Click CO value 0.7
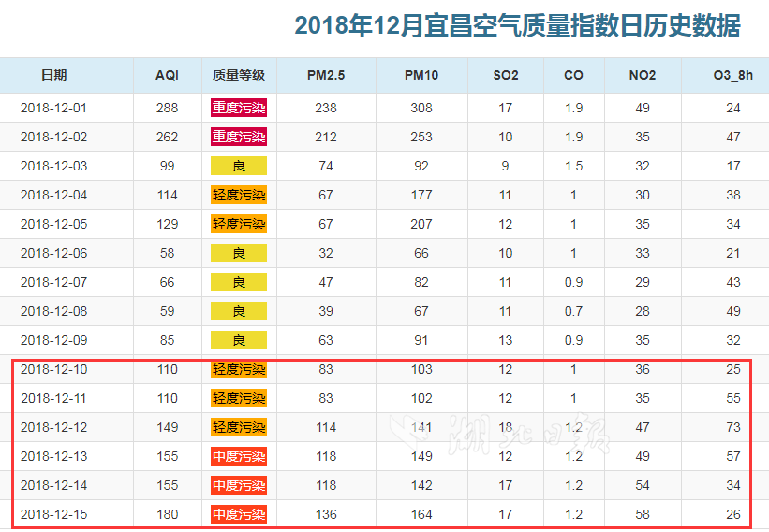Screen dimensions: 769x532 [573, 311]
